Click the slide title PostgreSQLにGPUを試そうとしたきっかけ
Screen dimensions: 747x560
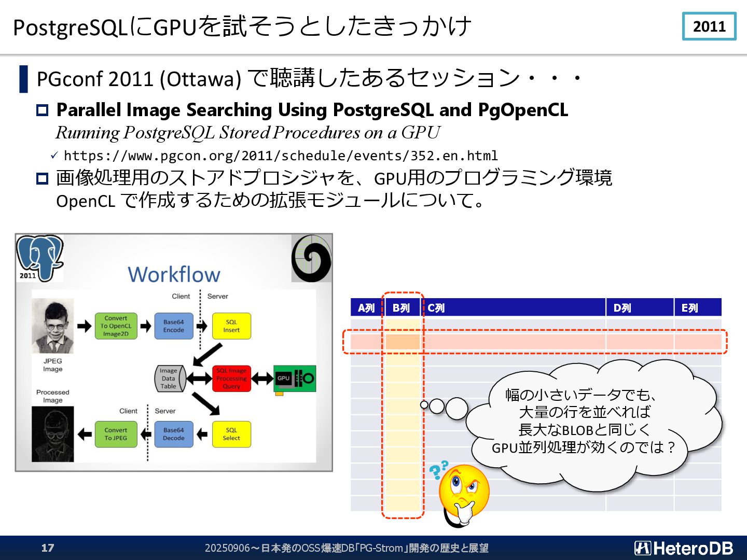(242, 26)
